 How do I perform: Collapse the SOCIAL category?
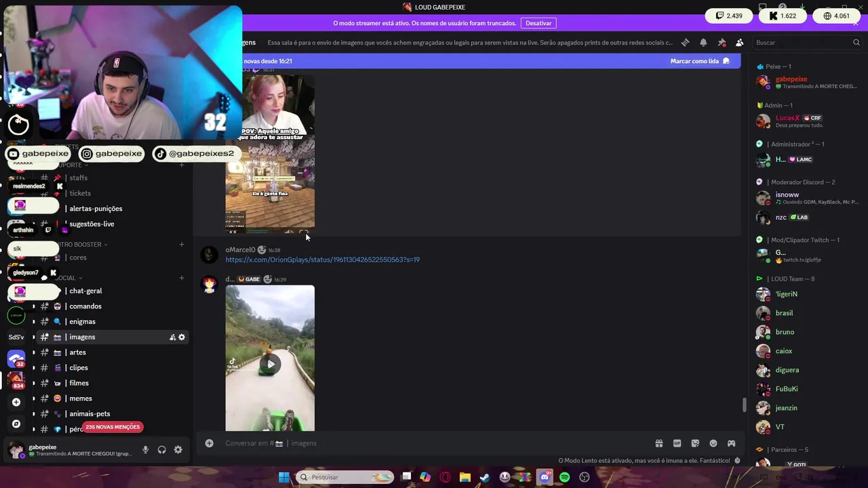pyautogui.click(x=68, y=278)
